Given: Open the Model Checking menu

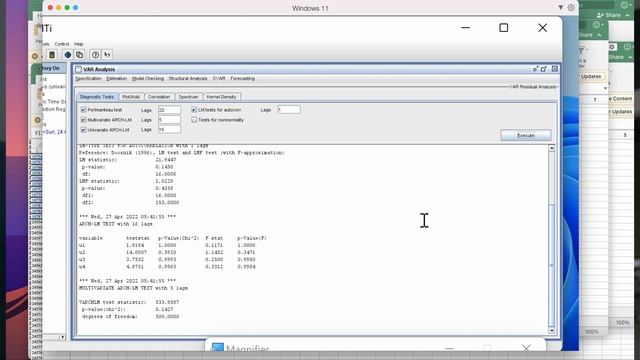Looking at the screenshot, I should (x=148, y=78).
